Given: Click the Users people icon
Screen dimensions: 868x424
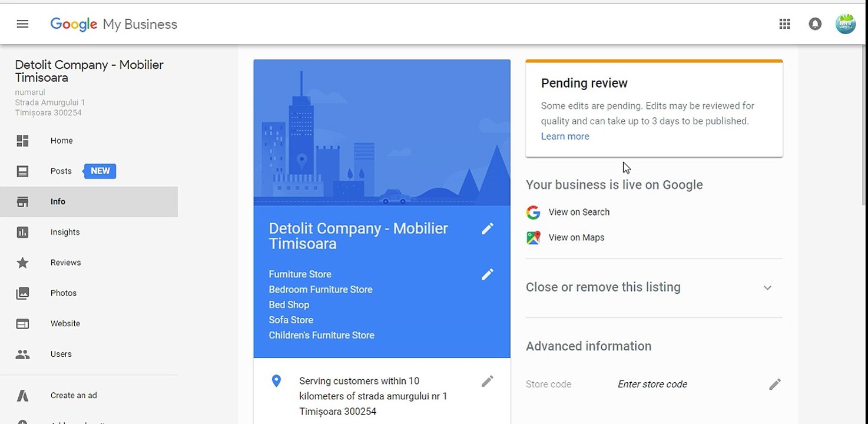Looking at the screenshot, I should click(x=22, y=355).
